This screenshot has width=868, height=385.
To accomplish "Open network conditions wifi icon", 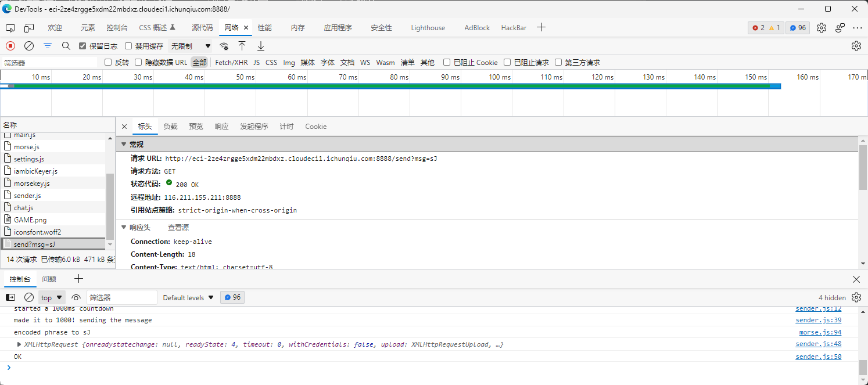I will click(x=224, y=46).
